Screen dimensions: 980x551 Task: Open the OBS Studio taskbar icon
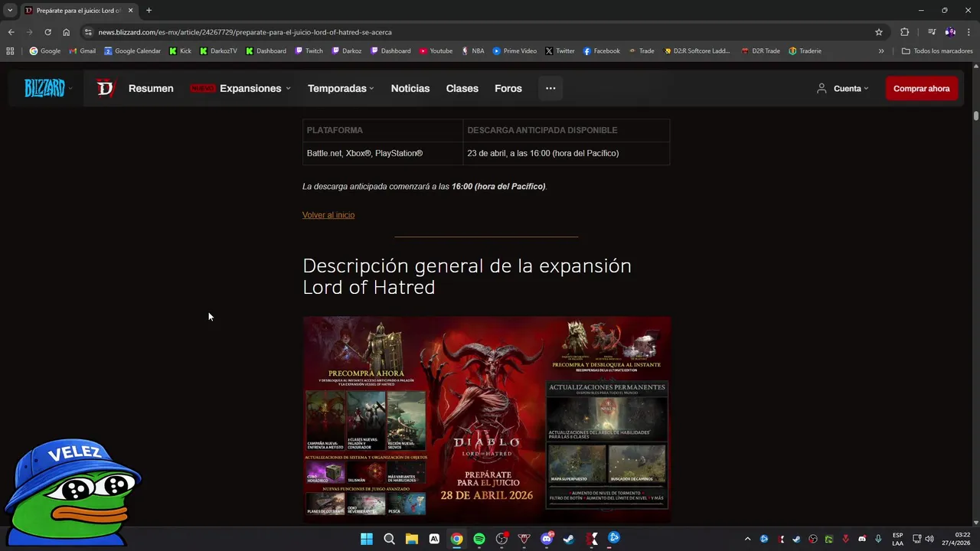tap(501, 539)
